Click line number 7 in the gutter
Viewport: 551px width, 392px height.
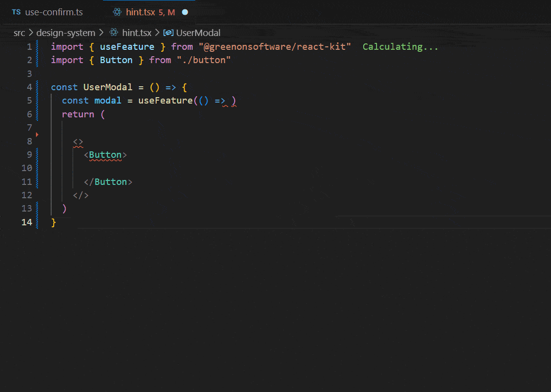click(30, 128)
